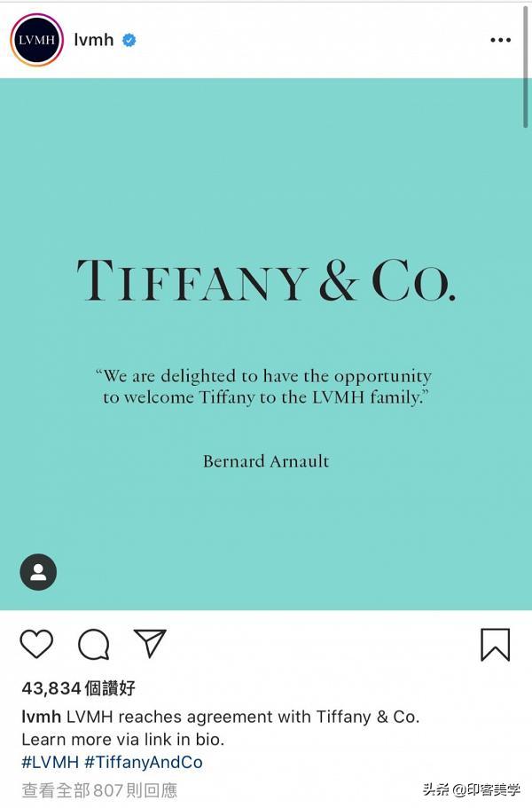Image resolution: width=532 pixels, height=808 pixels.
Task: Open the three-dot more options menu
Action: [x=500, y=40]
